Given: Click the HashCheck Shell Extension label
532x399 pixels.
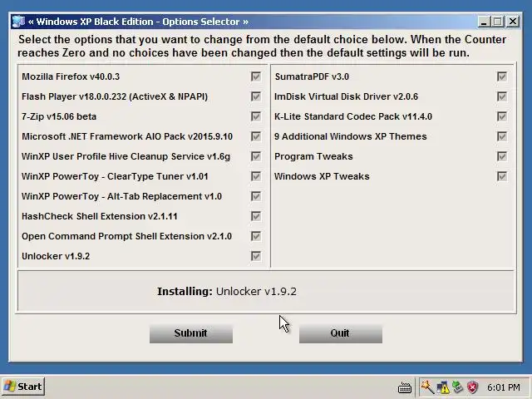Looking at the screenshot, I should click(x=100, y=216).
